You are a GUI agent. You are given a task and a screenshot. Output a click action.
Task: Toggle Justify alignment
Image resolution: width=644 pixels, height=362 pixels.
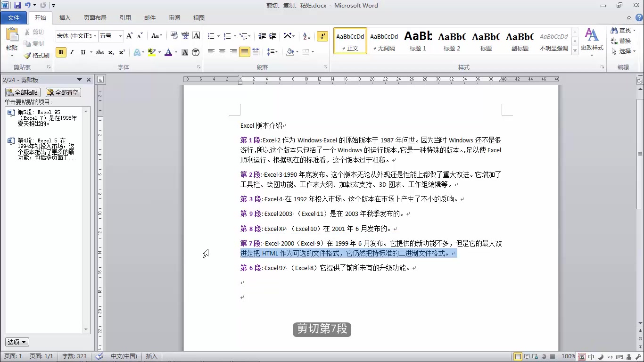[244, 52]
